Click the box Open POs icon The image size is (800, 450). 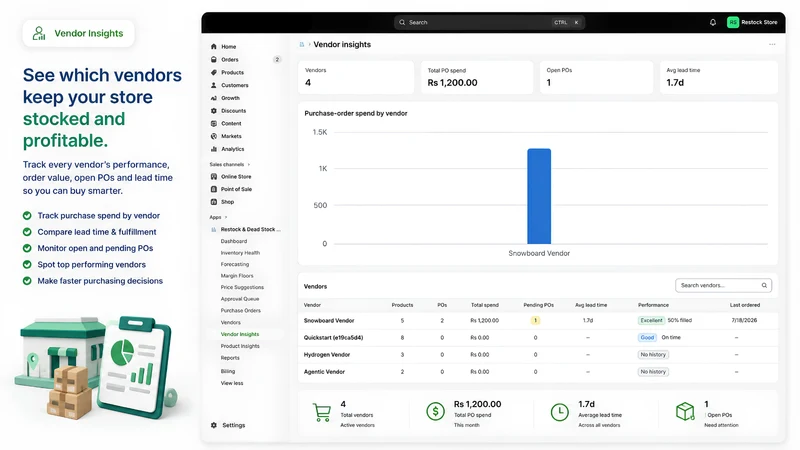point(685,411)
